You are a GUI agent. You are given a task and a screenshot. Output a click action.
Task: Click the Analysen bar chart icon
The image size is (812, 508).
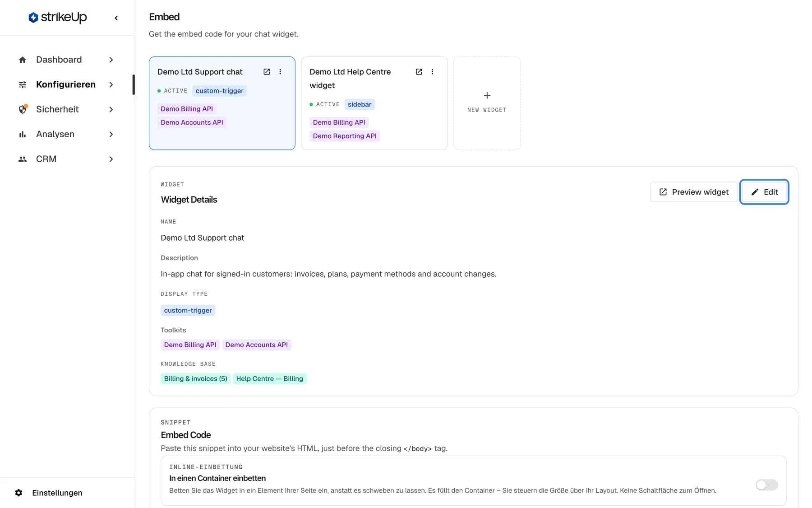(x=23, y=134)
